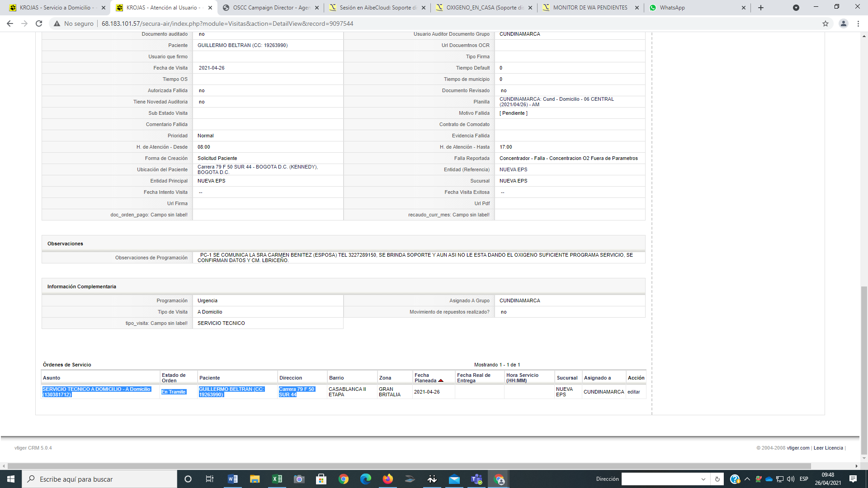Click editar for the service order
Screen dimensions: 868x488
tap(634, 392)
